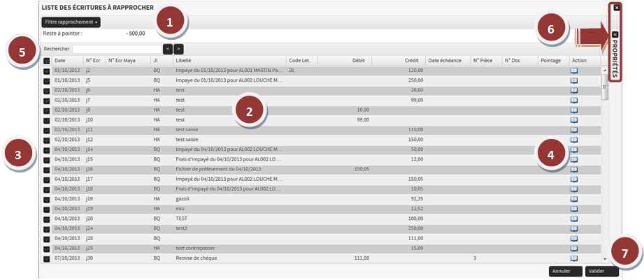The width and height of the screenshot is (644, 280).
Task: Open the book action icon for entry j10
Action: [574, 119]
